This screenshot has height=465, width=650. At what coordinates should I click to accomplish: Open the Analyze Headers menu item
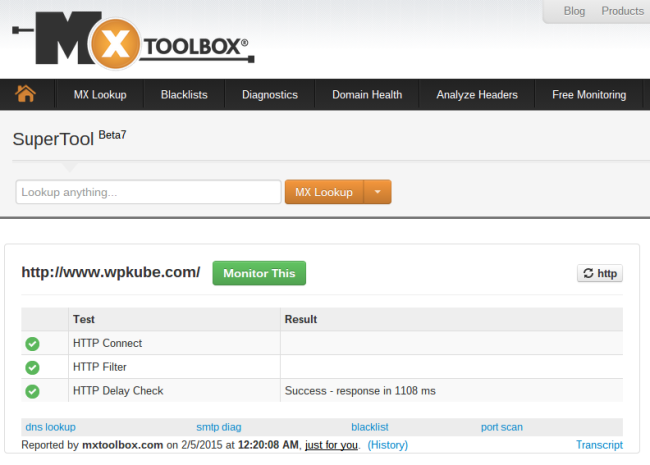tap(477, 94)
